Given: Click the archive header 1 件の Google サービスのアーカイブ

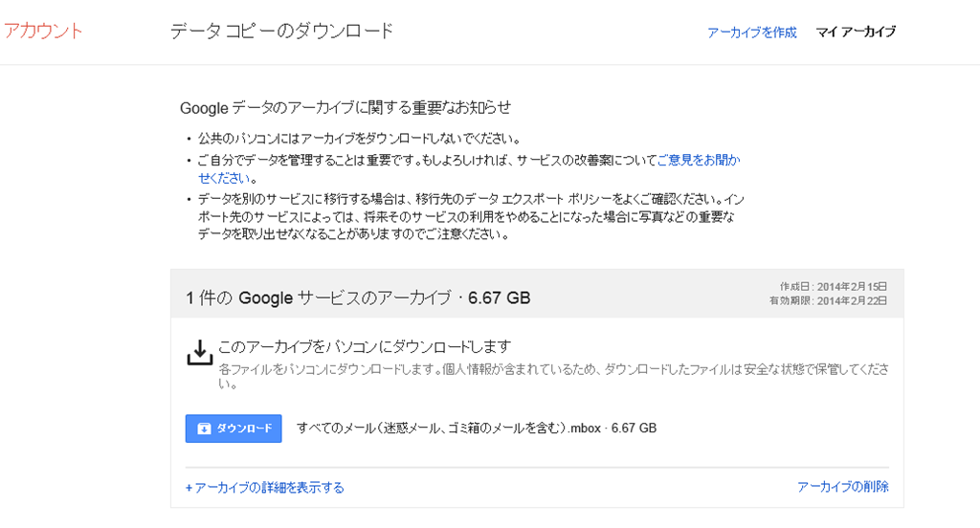Looking at the screenshot, I should (358, 298).
